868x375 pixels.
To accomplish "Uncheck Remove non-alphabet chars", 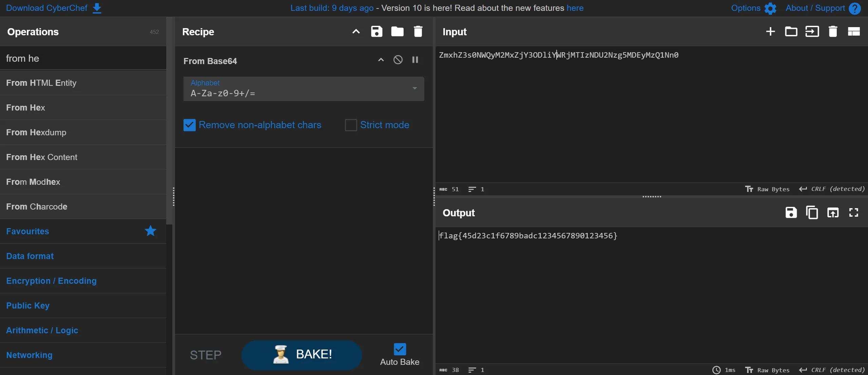I will pyautogui.click(x=190, y=125).
